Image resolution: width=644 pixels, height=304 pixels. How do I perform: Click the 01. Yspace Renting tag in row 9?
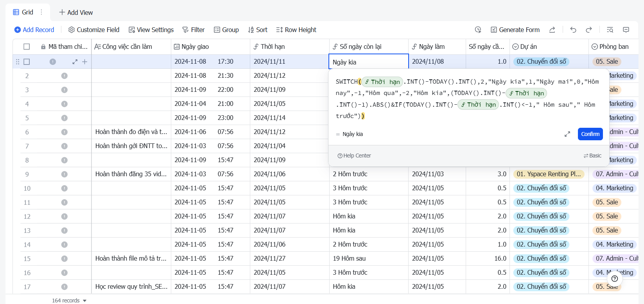point(549,174)
